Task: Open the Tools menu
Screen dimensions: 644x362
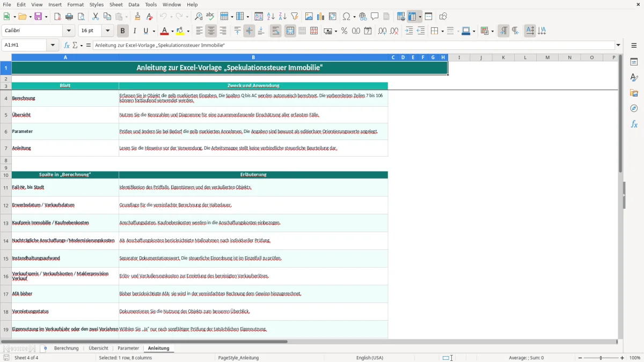Action: click(151, 4)
